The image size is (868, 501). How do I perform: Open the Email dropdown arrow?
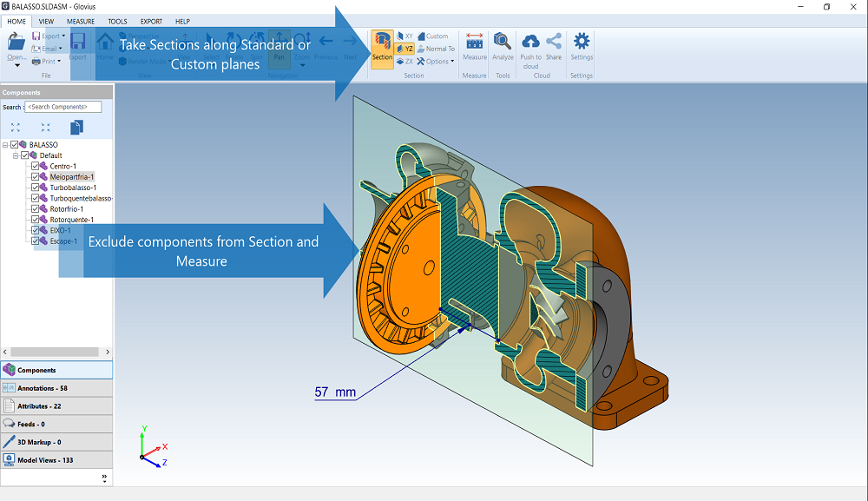[61, 49]
